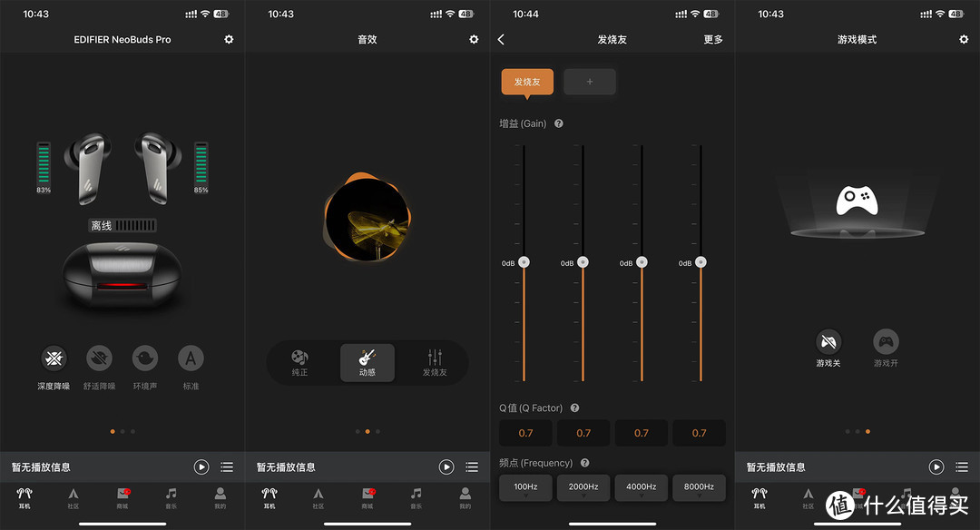Open 耳机 tab on 音效 screen
This screenshot has width=980, height=530.
(x=269, y=498)
